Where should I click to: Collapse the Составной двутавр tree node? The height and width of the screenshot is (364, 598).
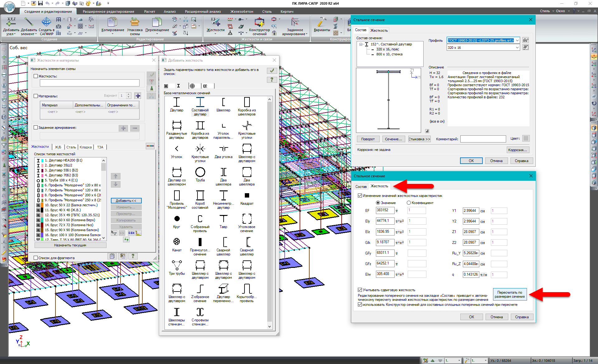tap(361, 44)
